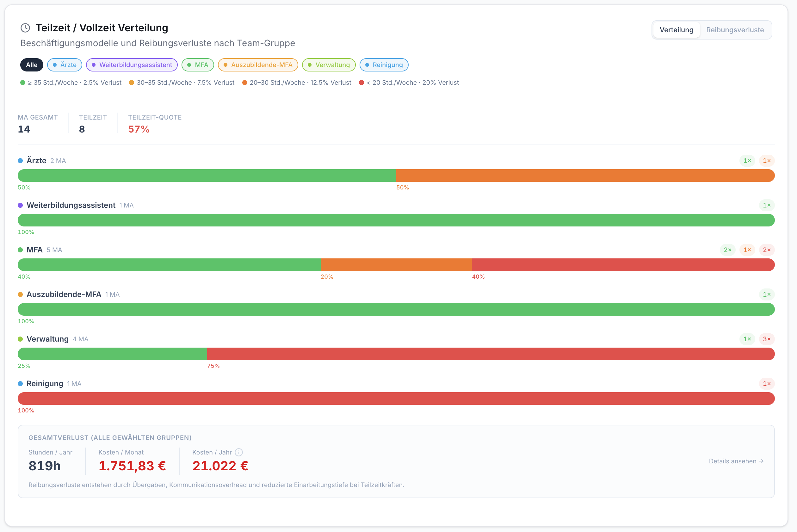Click the legend entry ≥ 35 Std./Woche
Image resolution: width=797 pixels, height=532 pixels.
71,83
